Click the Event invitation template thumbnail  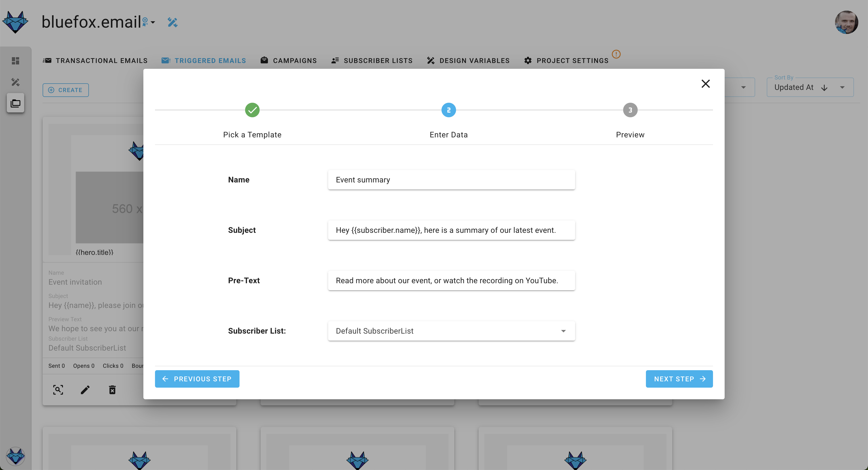96,189
